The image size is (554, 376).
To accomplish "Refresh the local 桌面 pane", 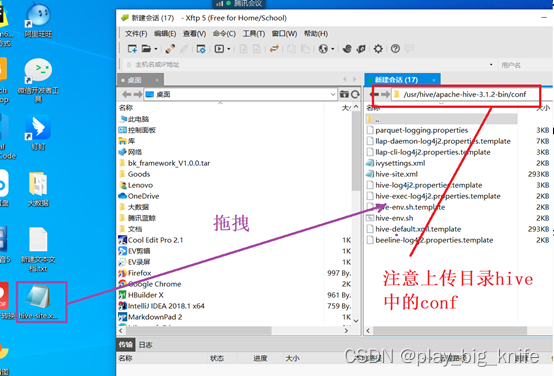I will pos(355,94).
